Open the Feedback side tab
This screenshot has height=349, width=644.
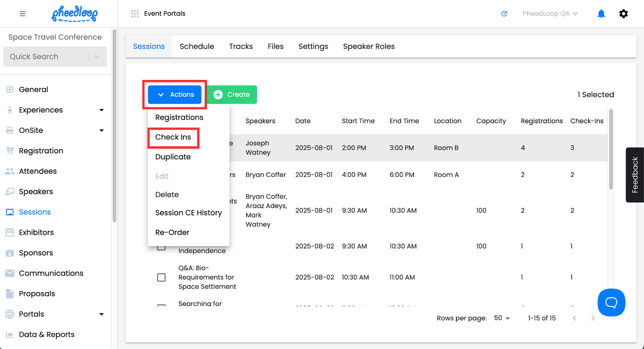(x=635, y=175)
